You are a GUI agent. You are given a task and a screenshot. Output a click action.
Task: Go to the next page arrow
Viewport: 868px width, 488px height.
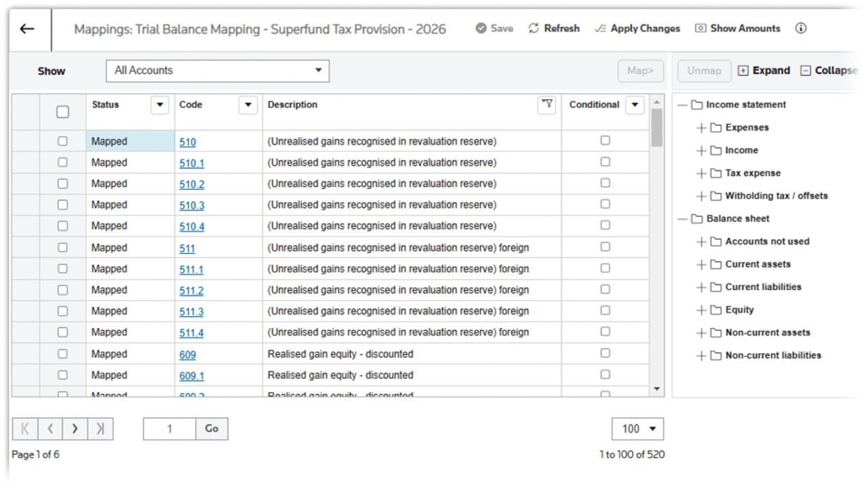click(x=75, y=428)
